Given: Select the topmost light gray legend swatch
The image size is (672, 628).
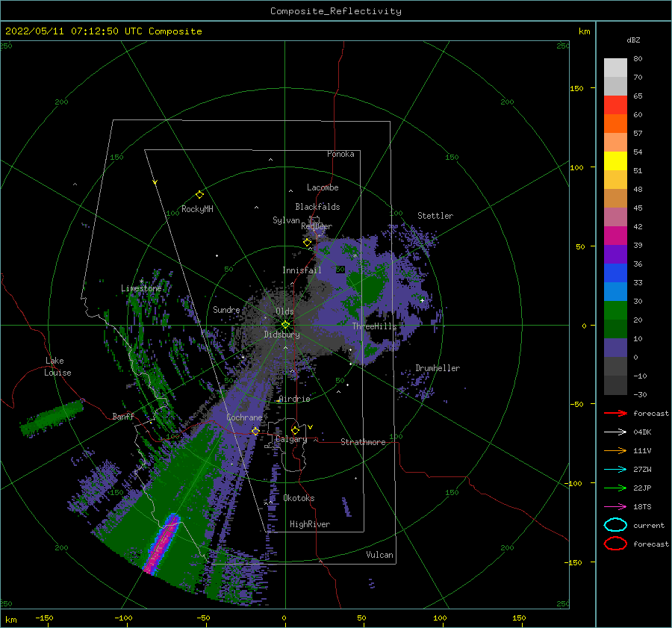Looking at the screenshot, I should [615, 68].
